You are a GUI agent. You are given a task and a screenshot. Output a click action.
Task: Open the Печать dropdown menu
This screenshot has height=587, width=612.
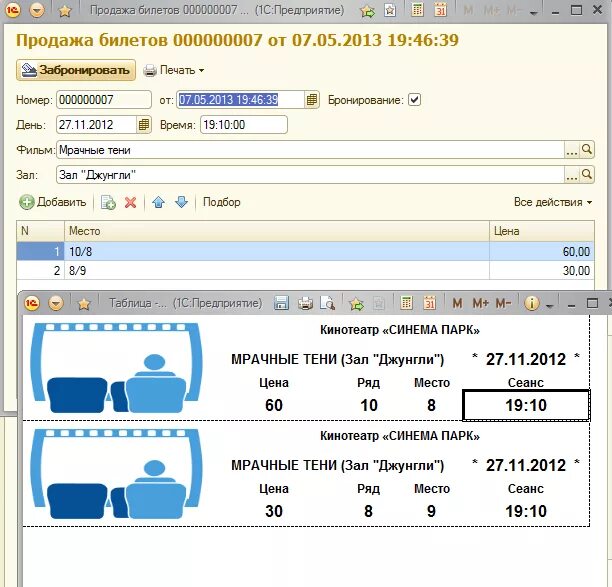[x=174, y=70]
